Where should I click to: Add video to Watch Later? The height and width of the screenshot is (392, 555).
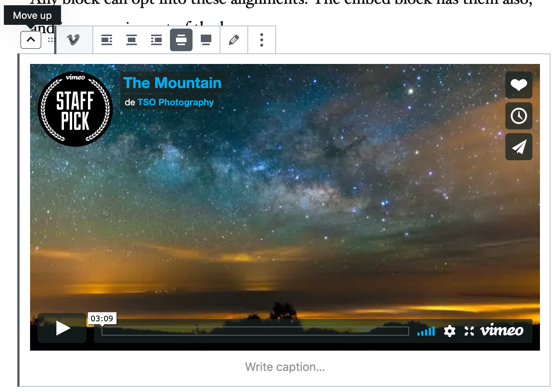pos(519,116)
